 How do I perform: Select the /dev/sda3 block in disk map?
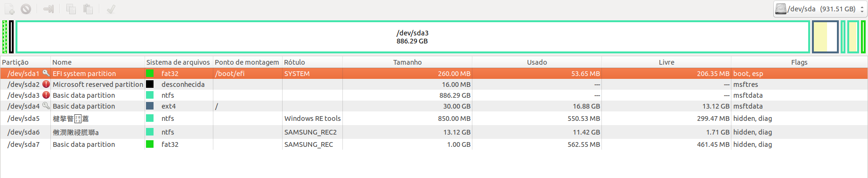[413, 37]
